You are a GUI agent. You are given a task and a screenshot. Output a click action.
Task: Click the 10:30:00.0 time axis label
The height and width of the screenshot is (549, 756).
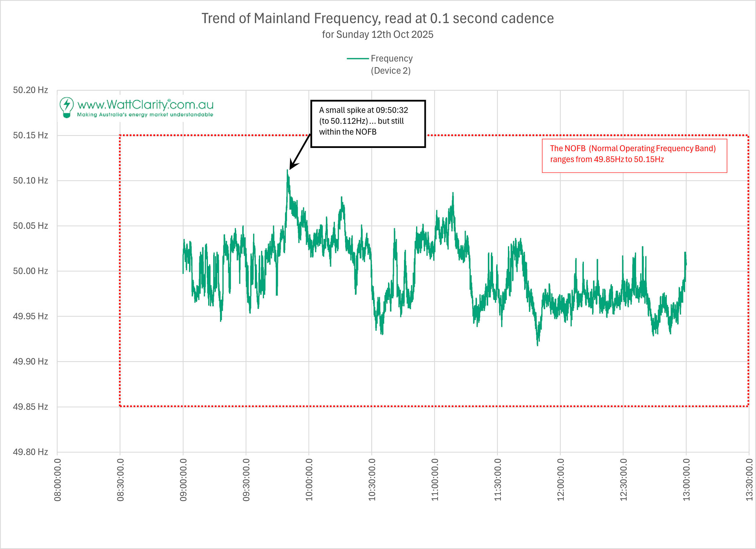coord(372,479)
